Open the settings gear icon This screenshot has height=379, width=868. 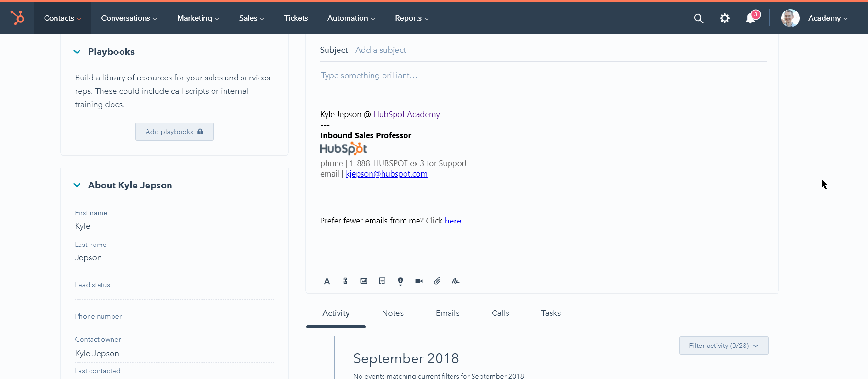(725, 18)
